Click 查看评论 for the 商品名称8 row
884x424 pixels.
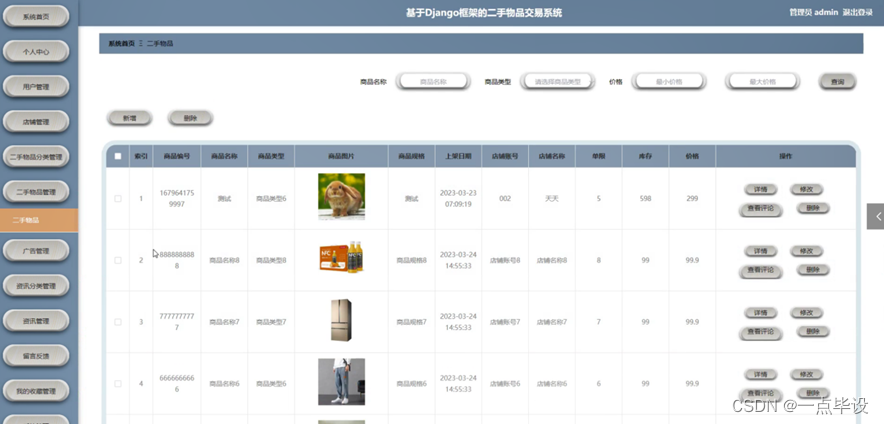click(761, 270)
